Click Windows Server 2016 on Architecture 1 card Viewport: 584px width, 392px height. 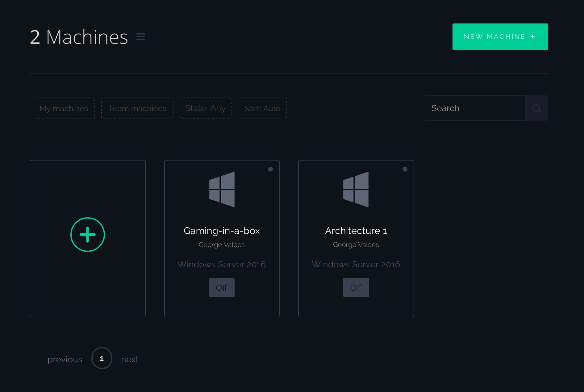(x=356, y=264)
